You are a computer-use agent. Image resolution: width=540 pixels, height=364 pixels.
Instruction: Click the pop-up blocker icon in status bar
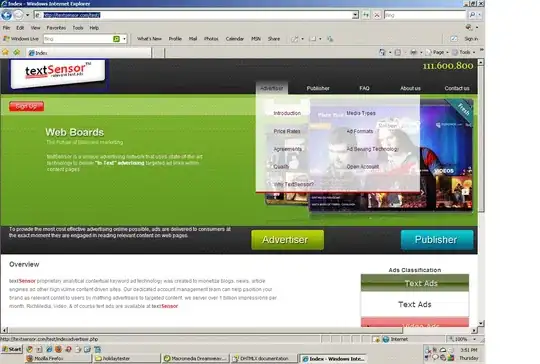(376, 340)
